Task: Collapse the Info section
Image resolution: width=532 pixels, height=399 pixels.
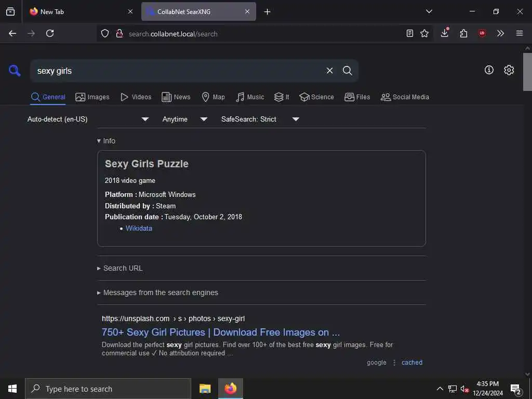Action: pyautogui.click(x=106, y=141)
